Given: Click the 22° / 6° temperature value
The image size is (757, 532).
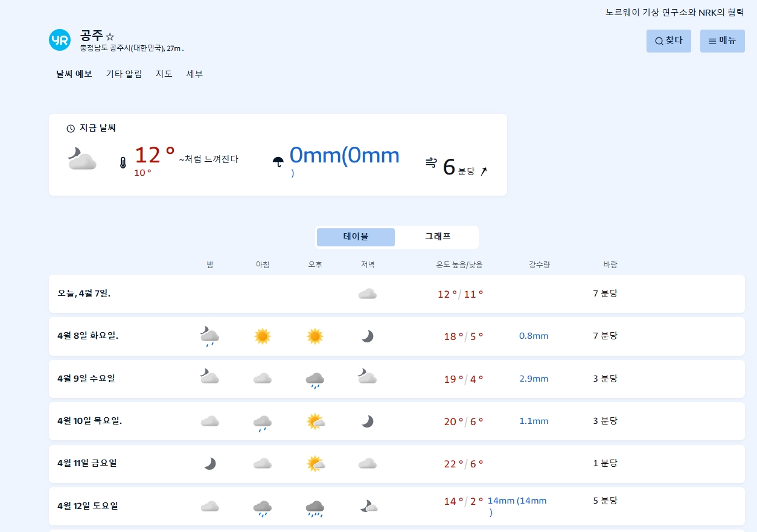Looking at the screenshot, I should pos(463,464).
